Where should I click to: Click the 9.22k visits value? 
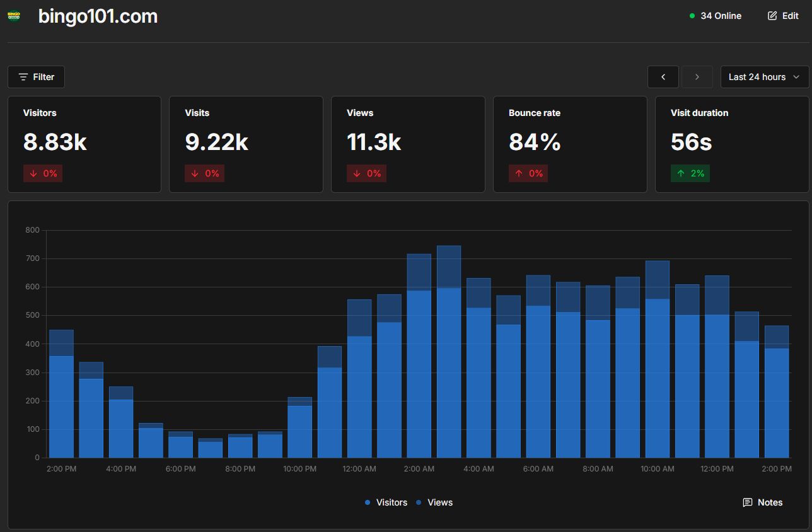(x=217, y=142)
